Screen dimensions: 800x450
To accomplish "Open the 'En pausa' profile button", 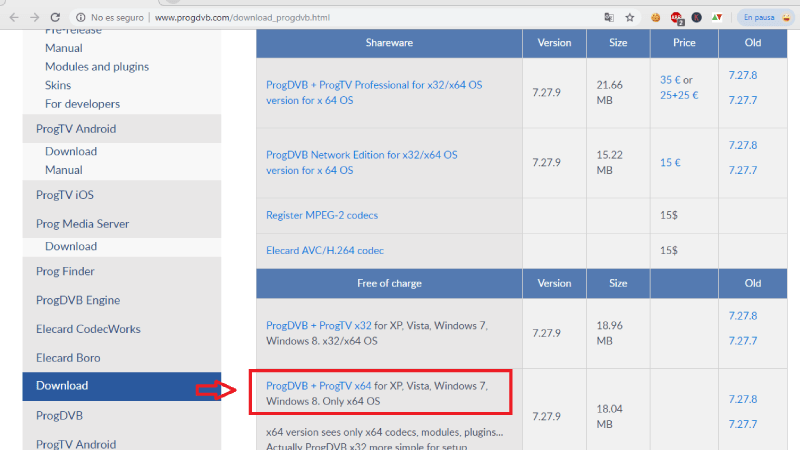I will click(x=766, y=17).
